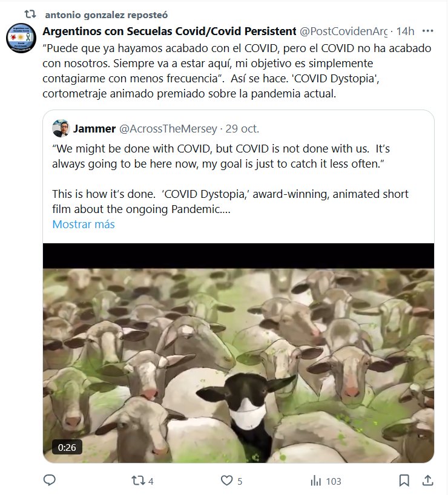Click the 14h post timestamp

point(405,31)
